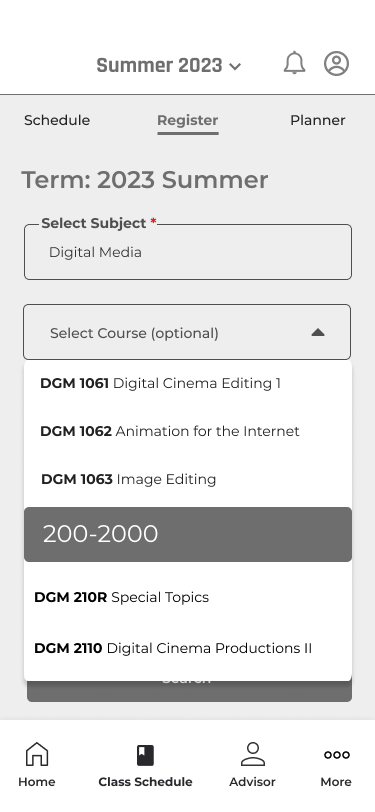Click the Select Course (optional) field
The image size is (375, 812).
click(x=187, y=332)
